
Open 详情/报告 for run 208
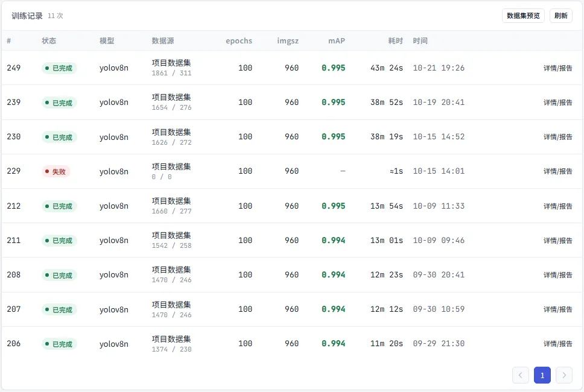557,275
